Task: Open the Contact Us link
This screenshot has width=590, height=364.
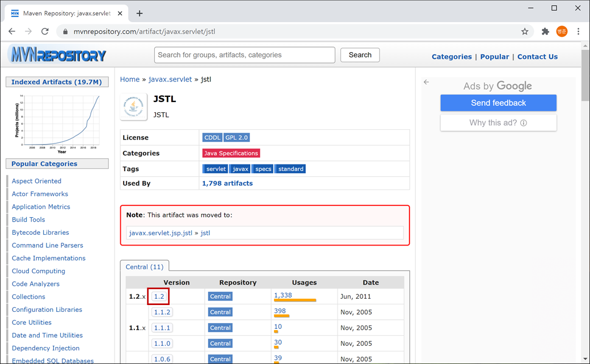Action: 537,57
